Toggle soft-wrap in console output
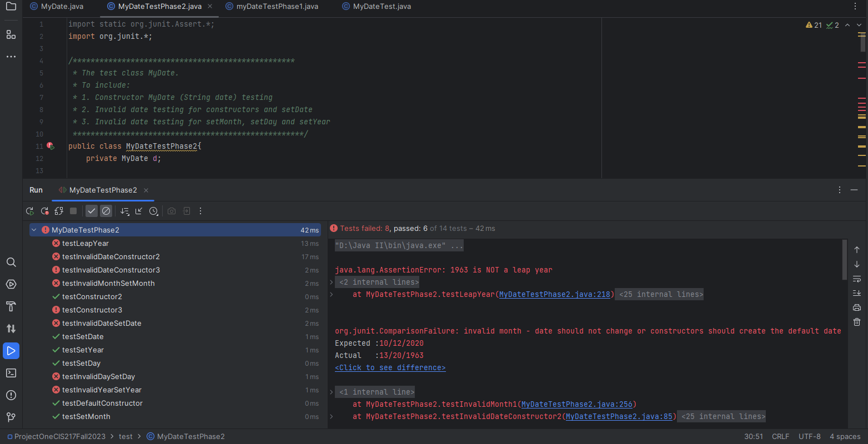Viewport: 868px width, 444px height. click(857, 279)
